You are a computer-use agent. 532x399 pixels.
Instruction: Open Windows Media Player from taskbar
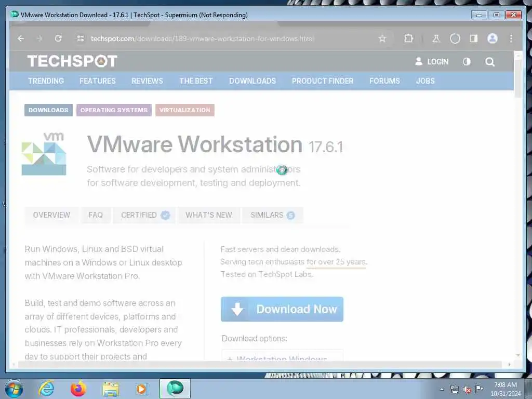[141, 389]
